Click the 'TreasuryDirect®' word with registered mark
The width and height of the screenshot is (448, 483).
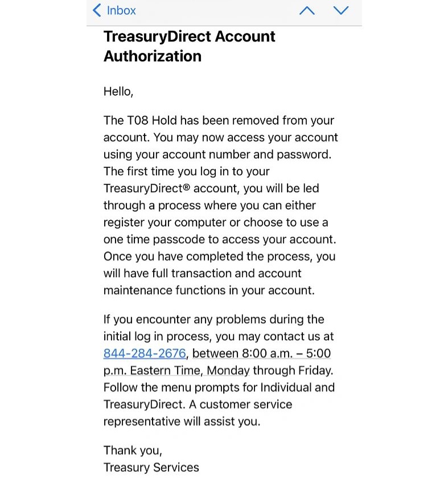(147, 188)
